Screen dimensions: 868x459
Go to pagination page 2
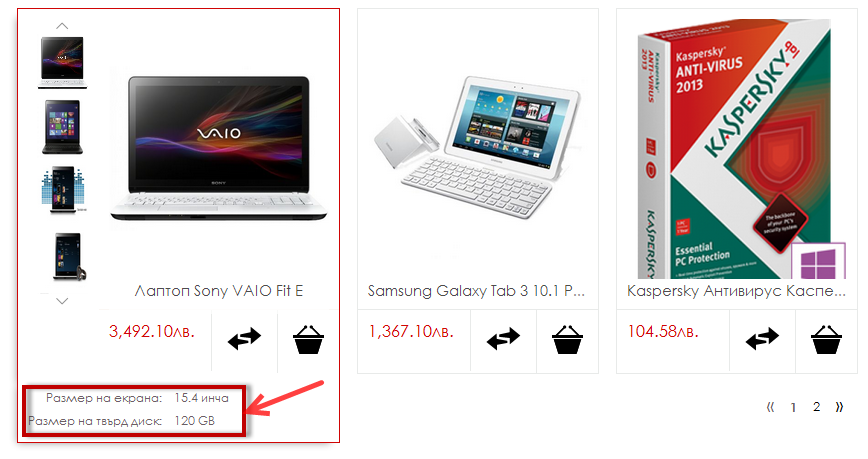tap(817, 407)
